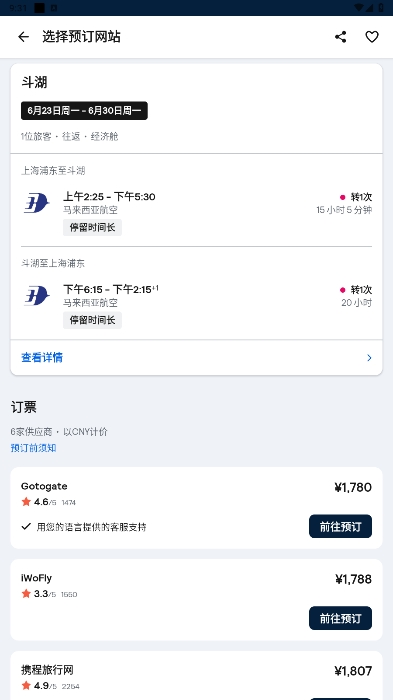Screen dimensions: 393x700
Task: Save the trip with the heart icon
Action: coord(372,37)
